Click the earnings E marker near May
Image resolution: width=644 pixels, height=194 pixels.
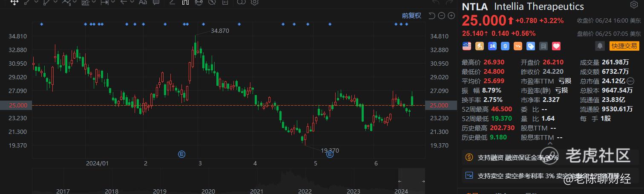coord(330,154)
